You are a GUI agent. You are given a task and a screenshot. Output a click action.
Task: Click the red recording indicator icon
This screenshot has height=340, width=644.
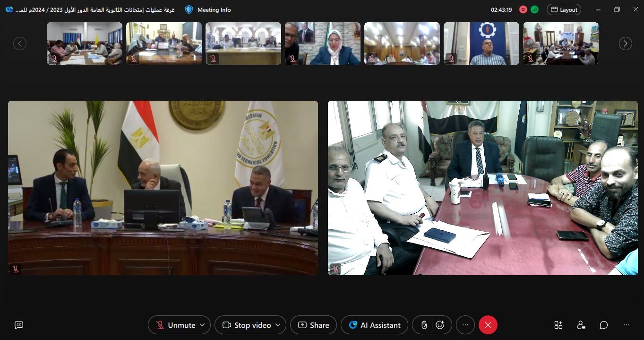coord(523,9)
